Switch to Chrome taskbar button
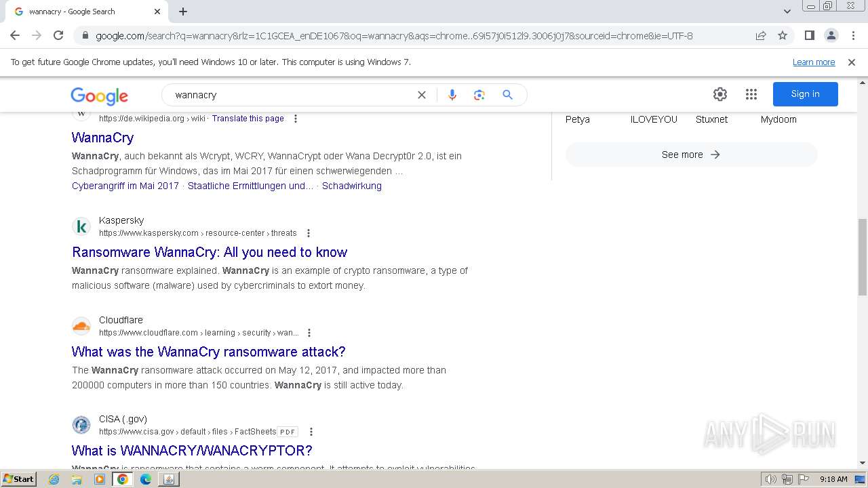Screen dimensions: 868x488 click(123, 479)
